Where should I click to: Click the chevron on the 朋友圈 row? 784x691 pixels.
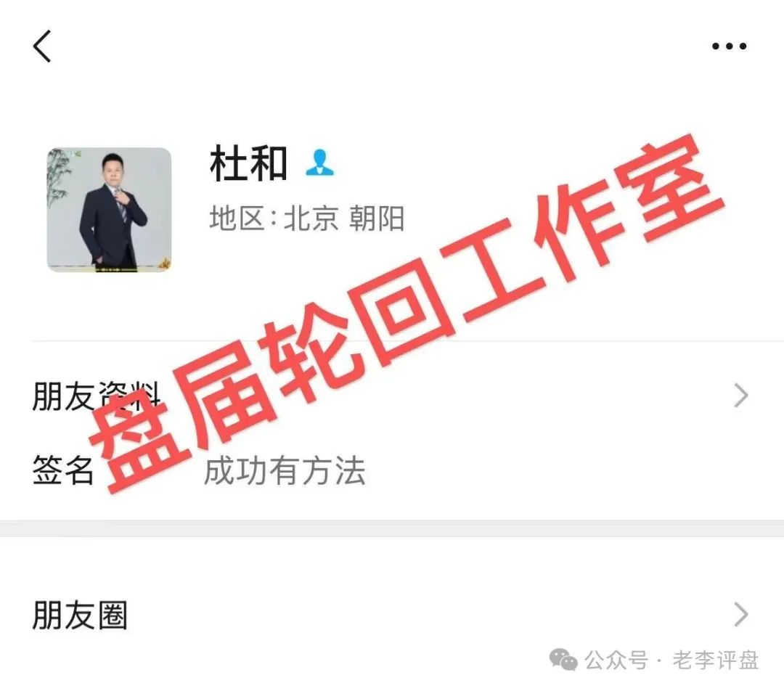click(741, 615)
